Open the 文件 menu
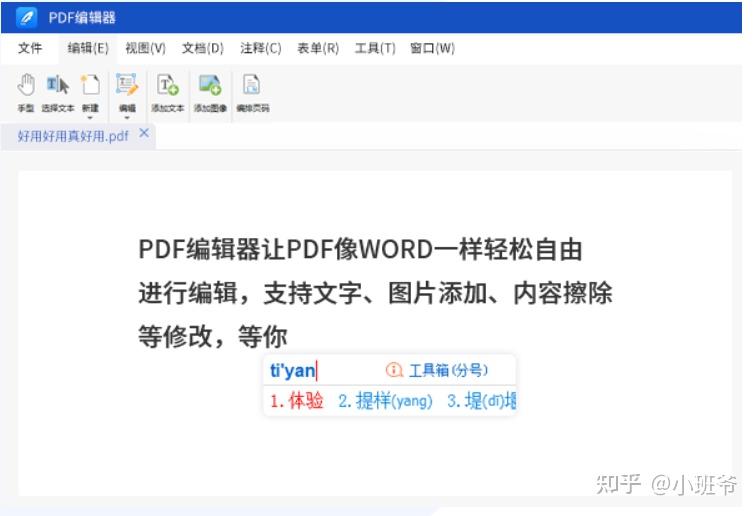 [30, 48]
